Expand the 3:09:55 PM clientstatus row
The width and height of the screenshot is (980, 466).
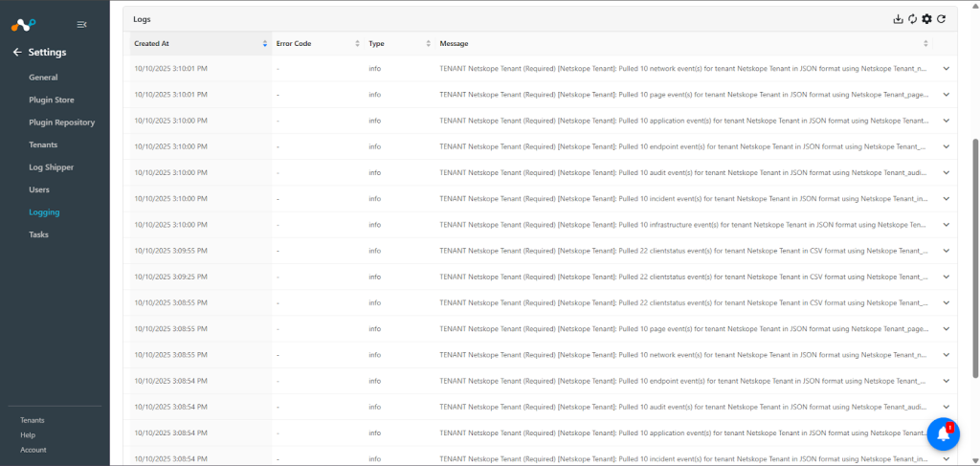(947, 251)
